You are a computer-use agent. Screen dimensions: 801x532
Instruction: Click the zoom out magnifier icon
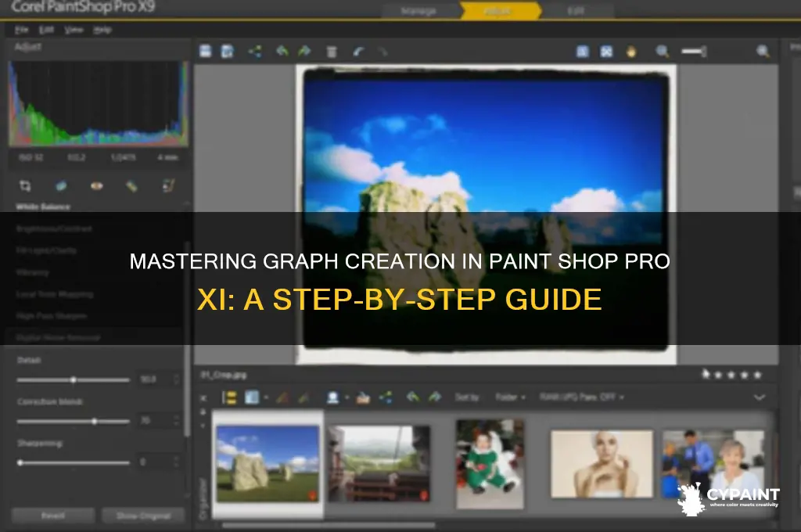pyautogui.click(x=663, y=51)
